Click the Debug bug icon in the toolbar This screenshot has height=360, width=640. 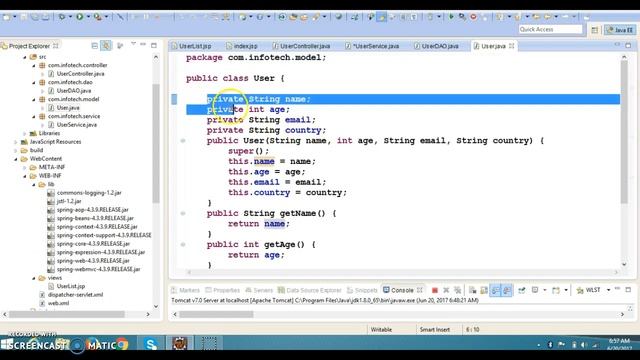[62, 17]
